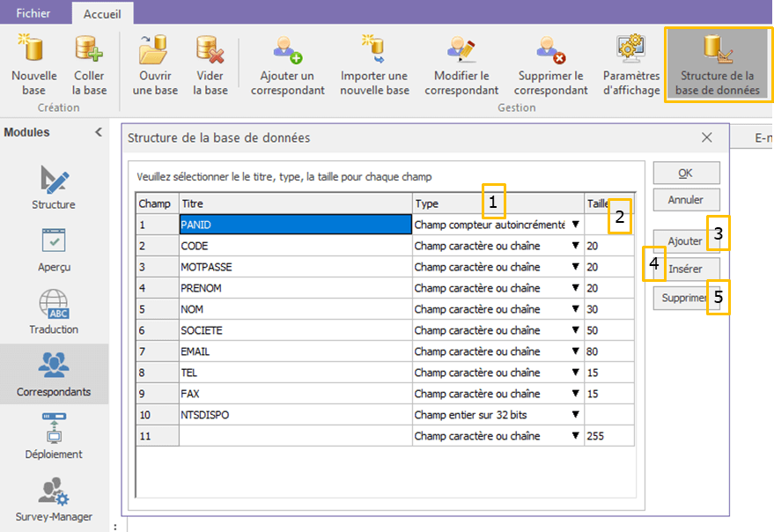Click Importer une nouvelle base
The image size is (774, 532).
click(374, 65)
